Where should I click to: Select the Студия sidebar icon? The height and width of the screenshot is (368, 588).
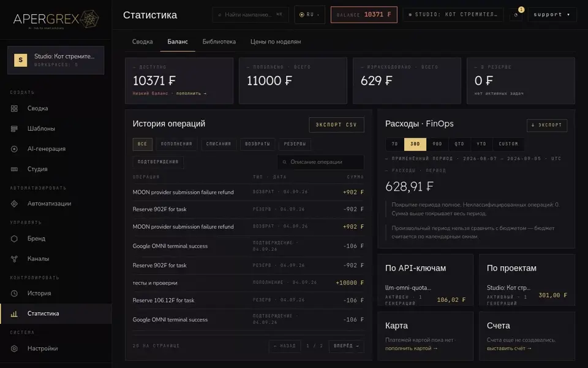pos(14,169)
